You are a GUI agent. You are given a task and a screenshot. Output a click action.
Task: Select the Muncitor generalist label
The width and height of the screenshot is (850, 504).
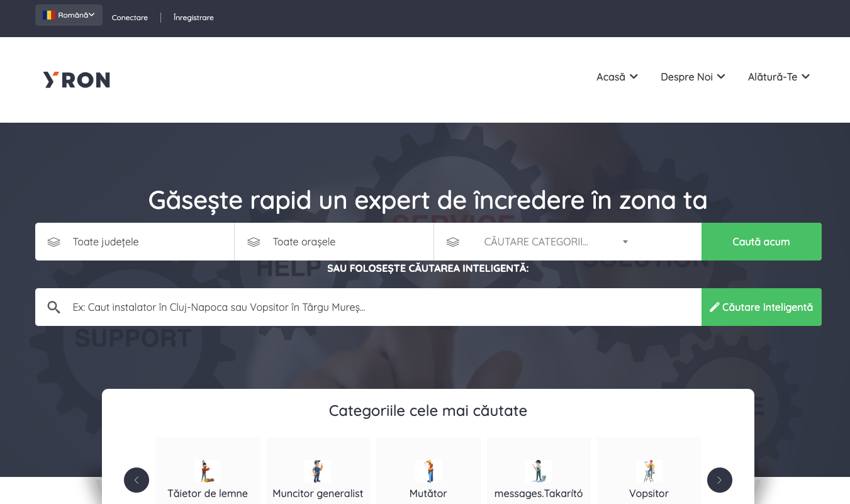[318, 493]
